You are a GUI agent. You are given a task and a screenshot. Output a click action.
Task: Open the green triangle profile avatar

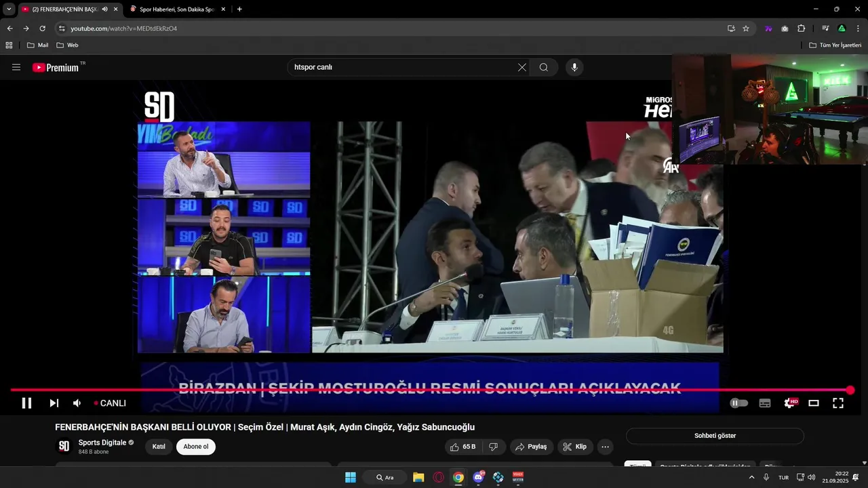tap(842, 28)
